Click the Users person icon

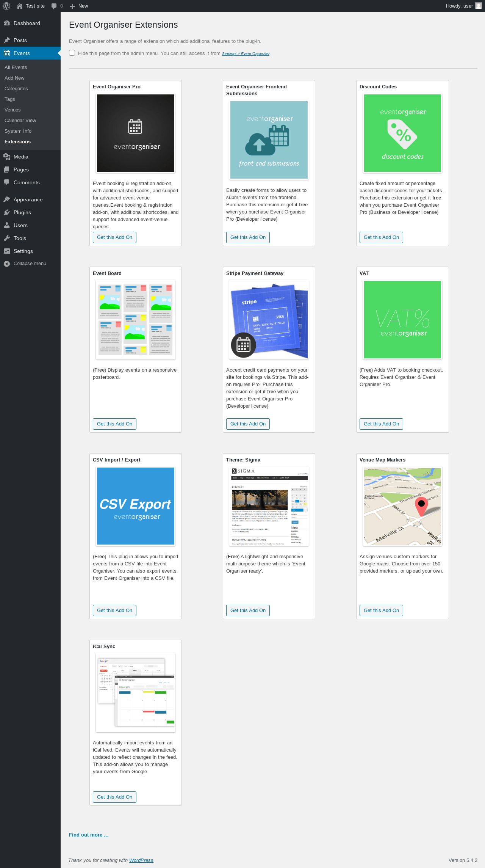[7, 225]
